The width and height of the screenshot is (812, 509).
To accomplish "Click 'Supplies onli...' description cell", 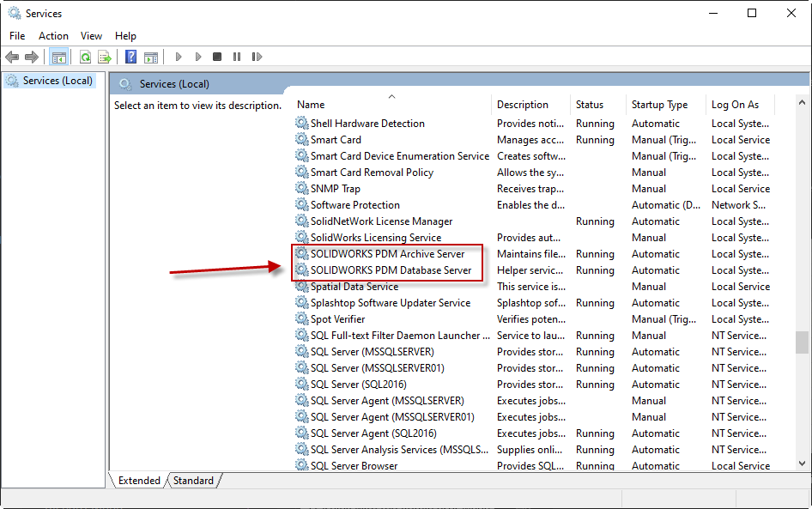I will point(530,450).
